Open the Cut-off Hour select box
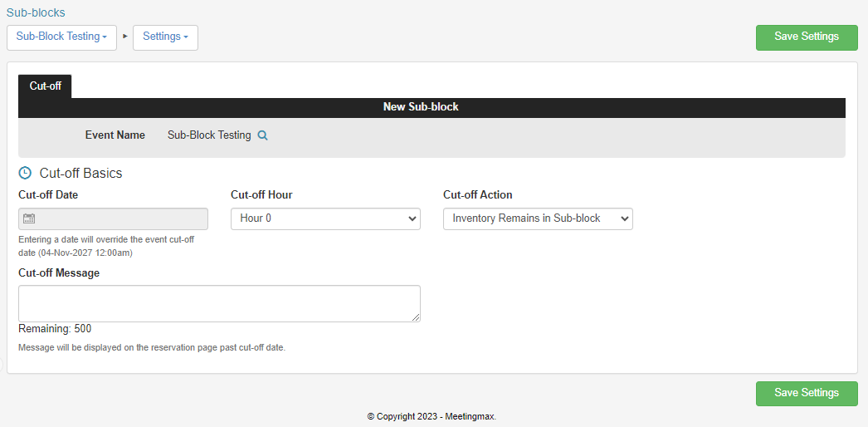 [325, 218]
